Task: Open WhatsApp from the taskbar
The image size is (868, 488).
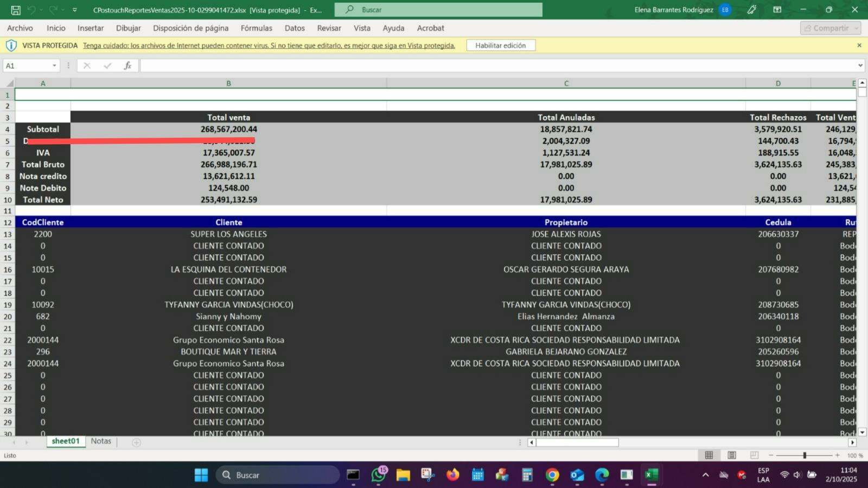Action: pos(378,476)
